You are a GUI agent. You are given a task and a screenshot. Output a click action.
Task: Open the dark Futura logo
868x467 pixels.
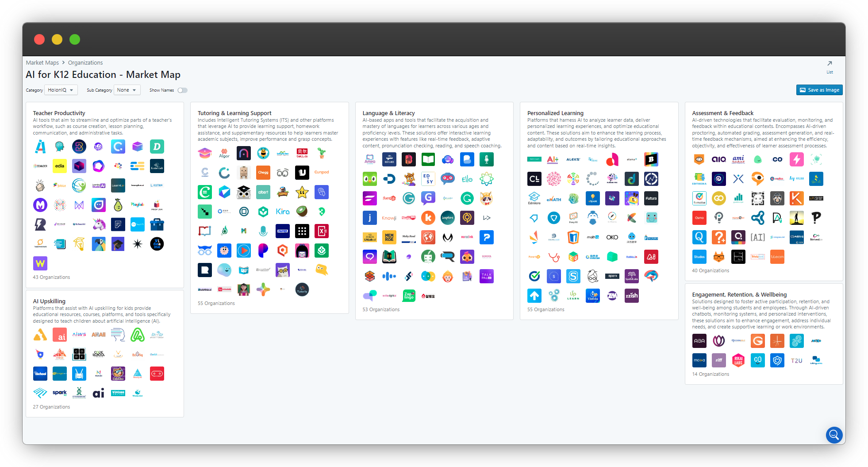pos(651,198)
